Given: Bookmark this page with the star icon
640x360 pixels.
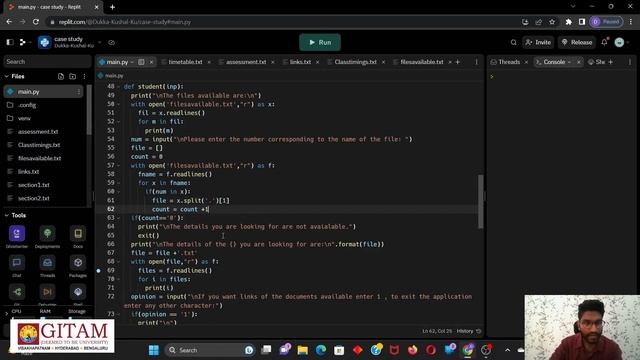Looking at the screenshot, I should [x=552, y=22].
